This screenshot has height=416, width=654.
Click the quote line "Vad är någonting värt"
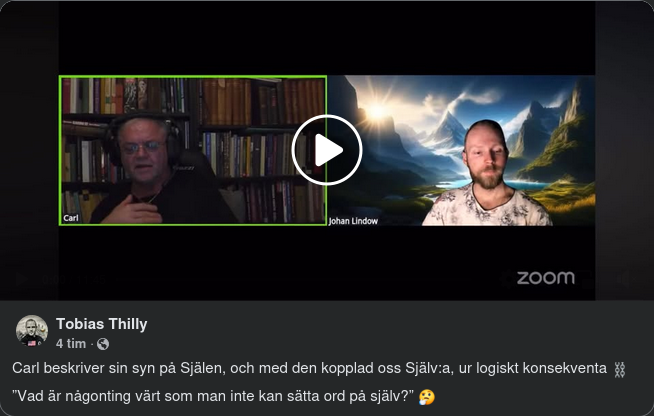tap(213, 396)
